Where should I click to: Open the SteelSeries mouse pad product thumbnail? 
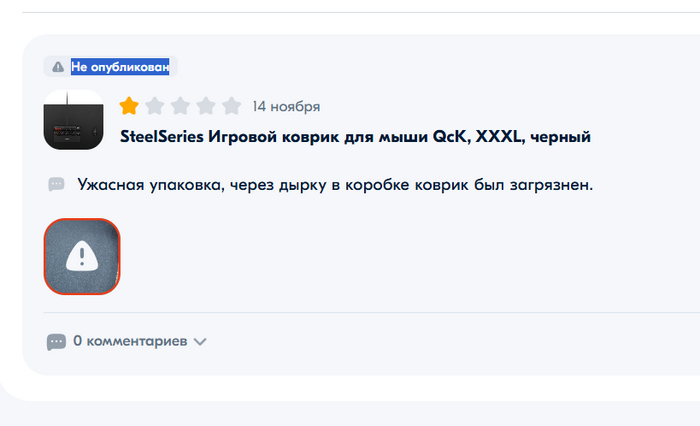[74, 121]
